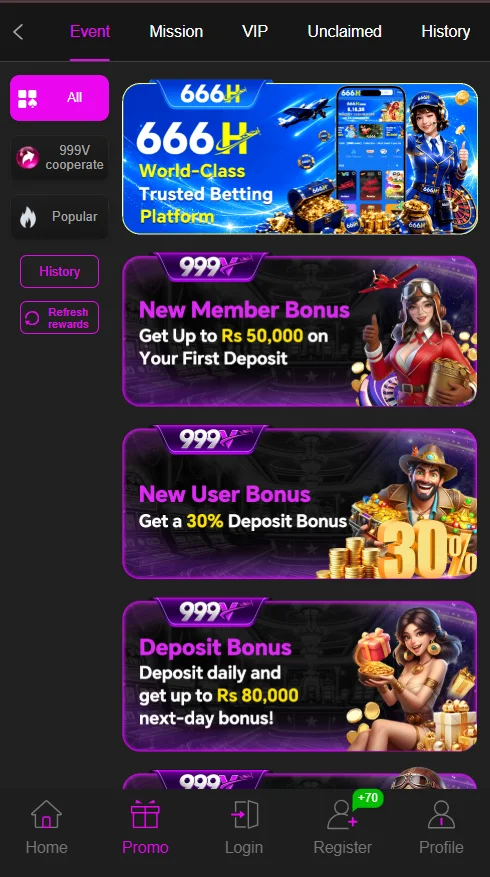Open the Deposit Bonus Rs 80,000 promotion
Viewport: 490px width, 877px height.
300,675
